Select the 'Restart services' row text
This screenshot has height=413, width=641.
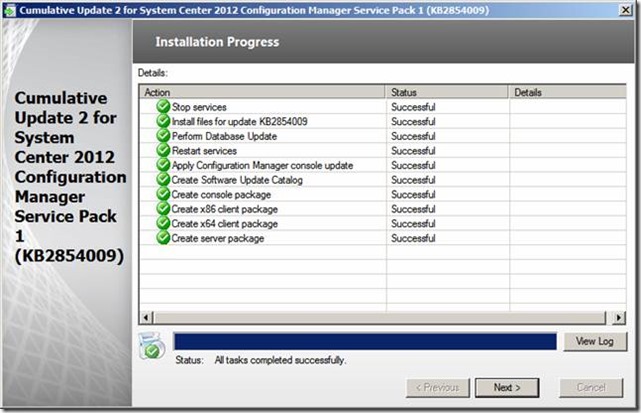point(204,151)
